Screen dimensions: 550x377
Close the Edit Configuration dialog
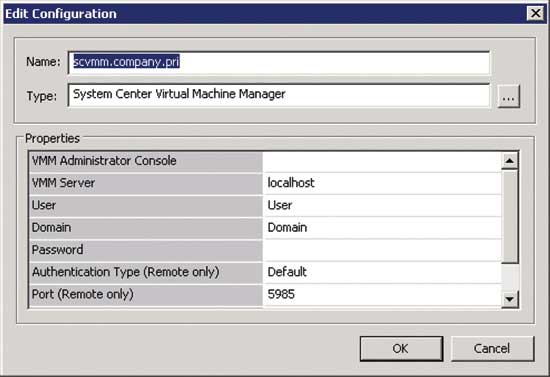(535, 13)
